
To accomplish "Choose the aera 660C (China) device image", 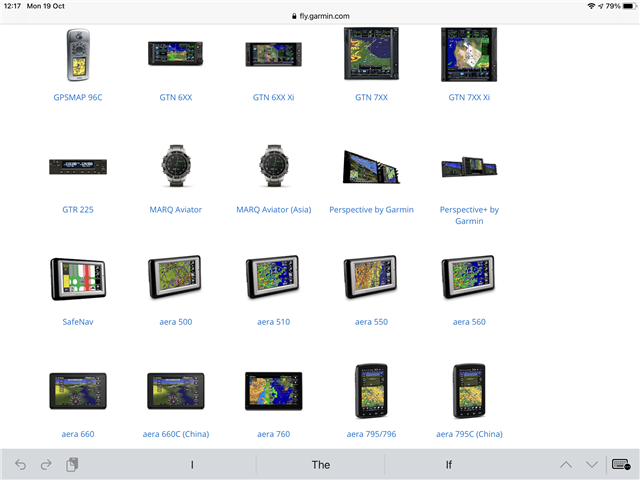I will point(176,391).
